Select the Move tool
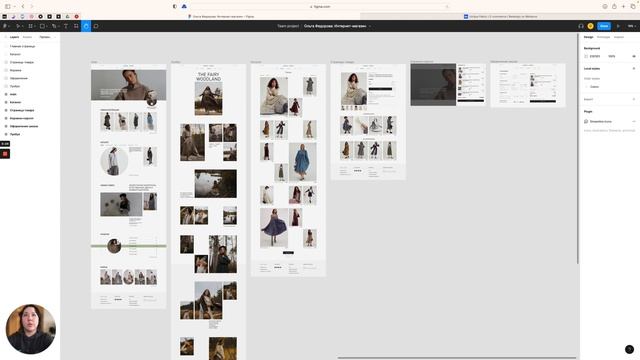 click(18, 26)
